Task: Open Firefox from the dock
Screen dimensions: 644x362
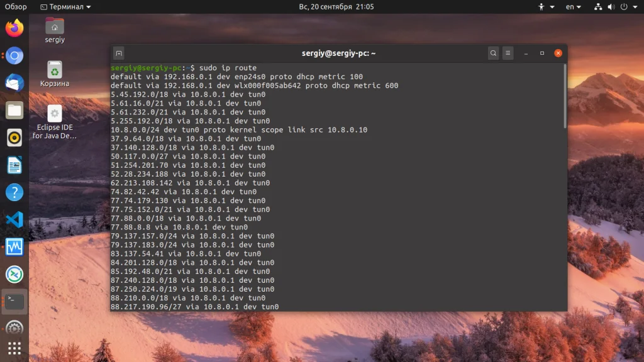Action: click(x=14, y=28)
